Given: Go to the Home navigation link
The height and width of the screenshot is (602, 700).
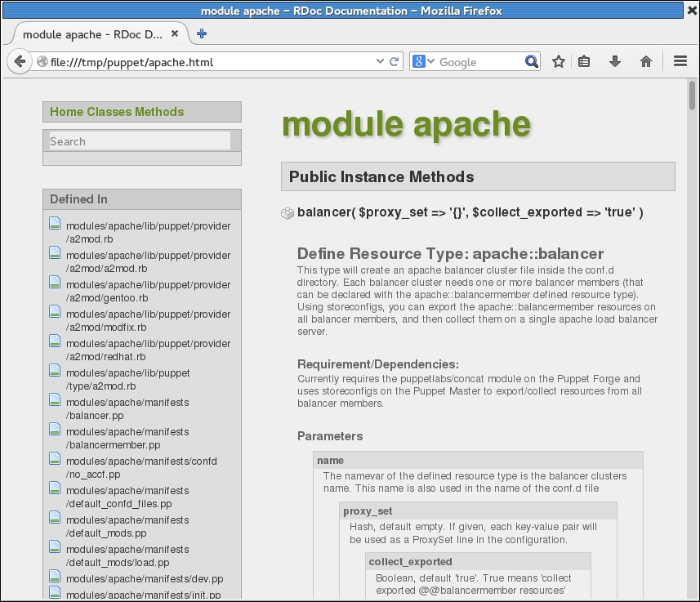Looking at the screenshot, I should click(x=66, y=112).
